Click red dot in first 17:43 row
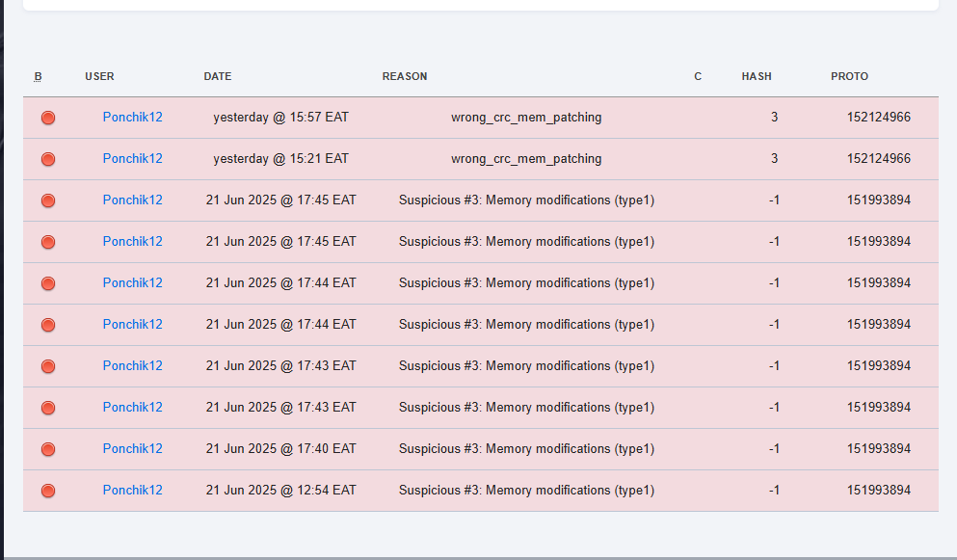Image resolution: width=957 pixels, height=560 pixels. coord(48,366)
